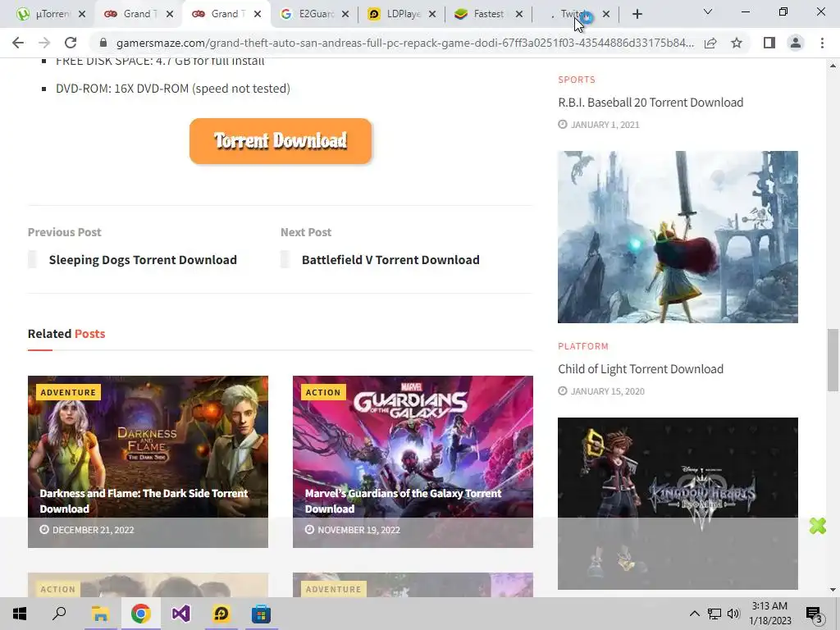Image resolution: width=840 pixels, height=630 pixels.
Task: Click JANUARY 1, 2021 date text
Action: [x=605, y=125]
